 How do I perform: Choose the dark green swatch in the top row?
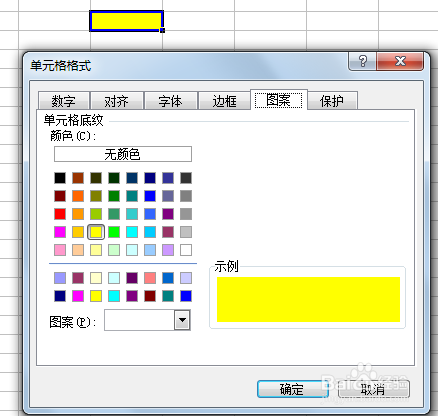coord(114,178)
